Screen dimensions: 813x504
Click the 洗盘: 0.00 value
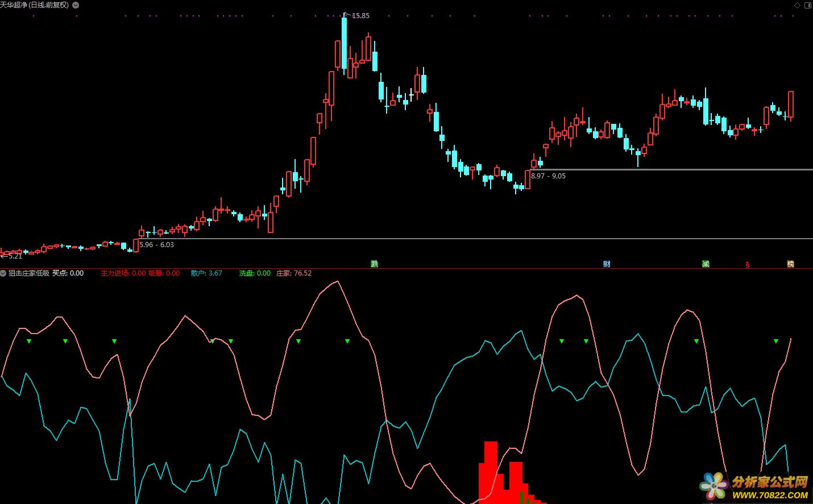(x=255, y=273)
